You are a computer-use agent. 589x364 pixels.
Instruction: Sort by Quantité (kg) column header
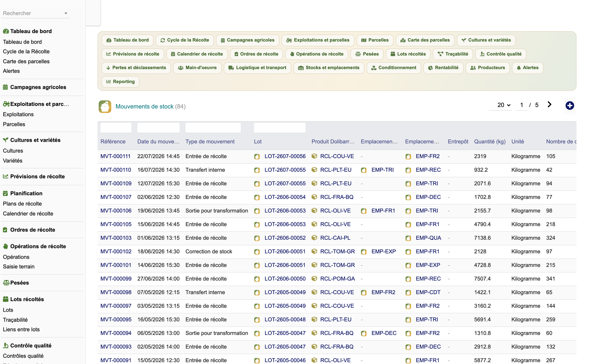[490, 141]
